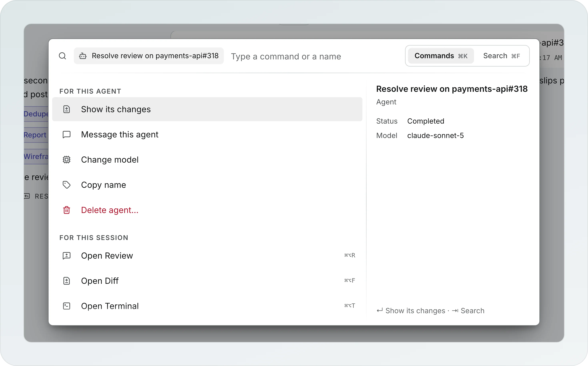Click the Show its changes footer hint

point(411,311)
